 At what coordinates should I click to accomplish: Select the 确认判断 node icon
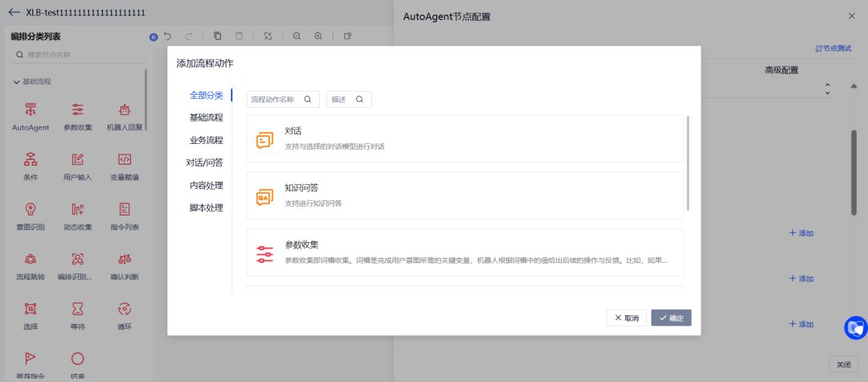[x=125, y=258]
